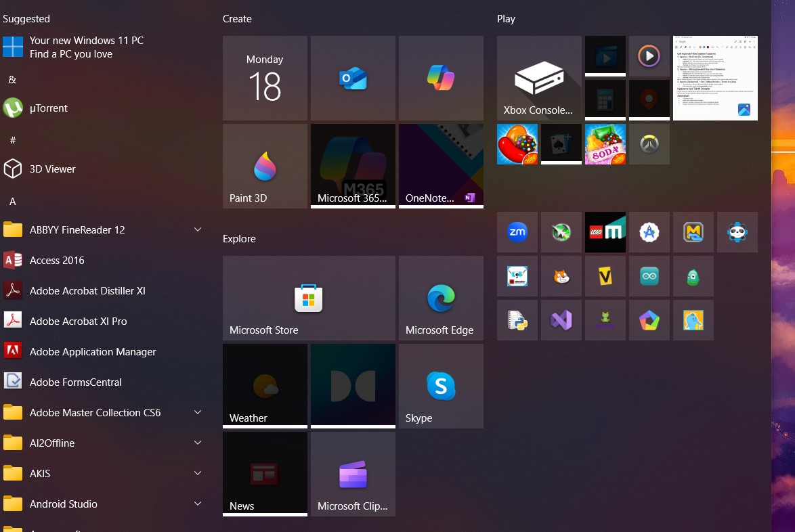795x532 pixels.
Task: Open the blue dinosaur app tile
Action: (693, 320)
